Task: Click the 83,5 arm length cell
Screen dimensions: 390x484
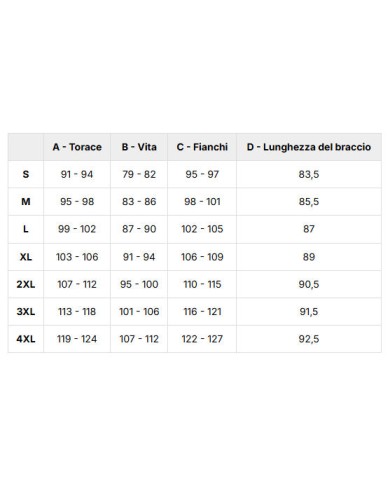Action: [x=309, y=174]
